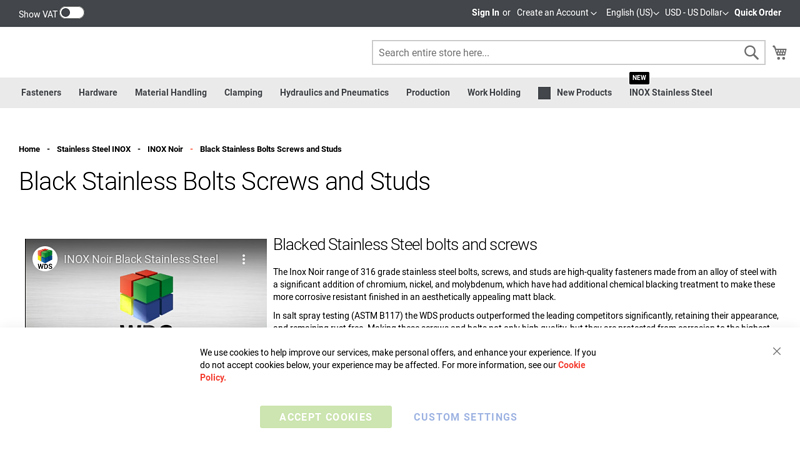Open the Quick Order link
Viewport: 800px width, 450px height.
coord(758,13)
